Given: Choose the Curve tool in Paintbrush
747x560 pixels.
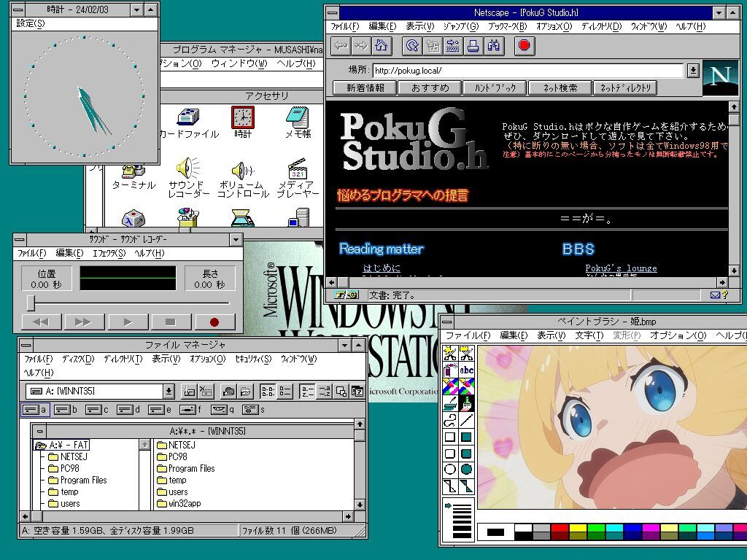Looking at the screenshot, I should click(449, 420).
